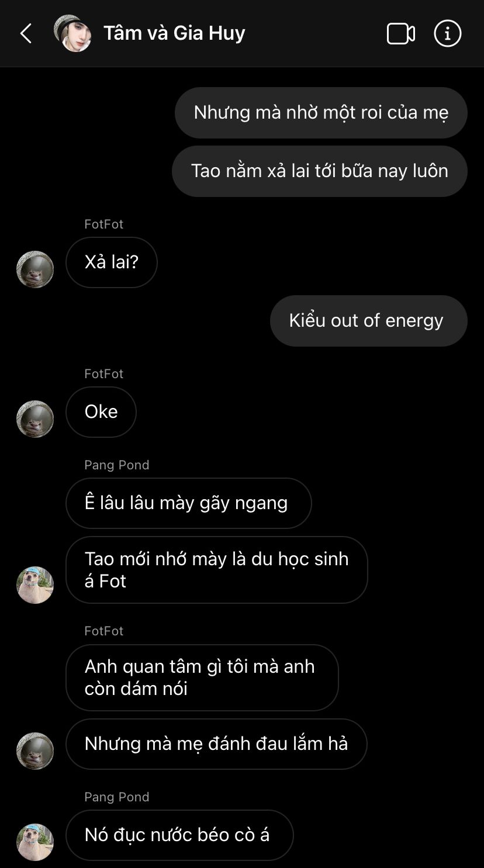Tap Pang Pond's avatar beside 'Nó đục nước béo cò á'
This screenshot has width=484, height=868.
(35, 842)
